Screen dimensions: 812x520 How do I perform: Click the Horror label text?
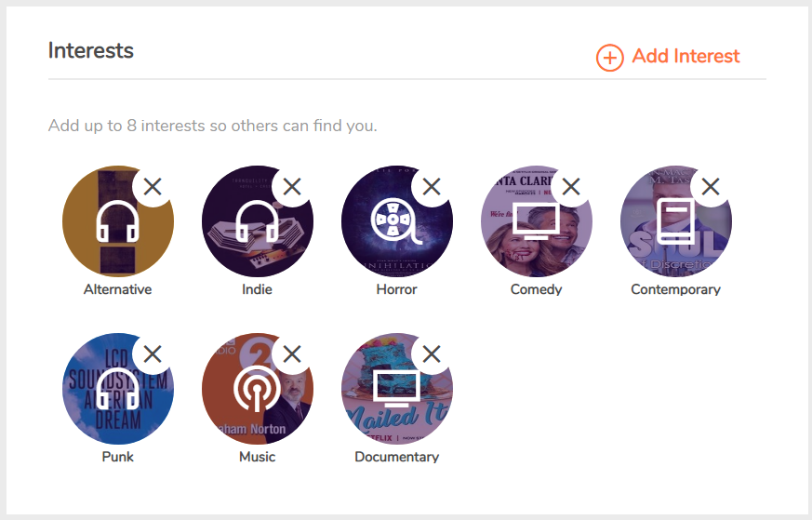click(396, 289)
